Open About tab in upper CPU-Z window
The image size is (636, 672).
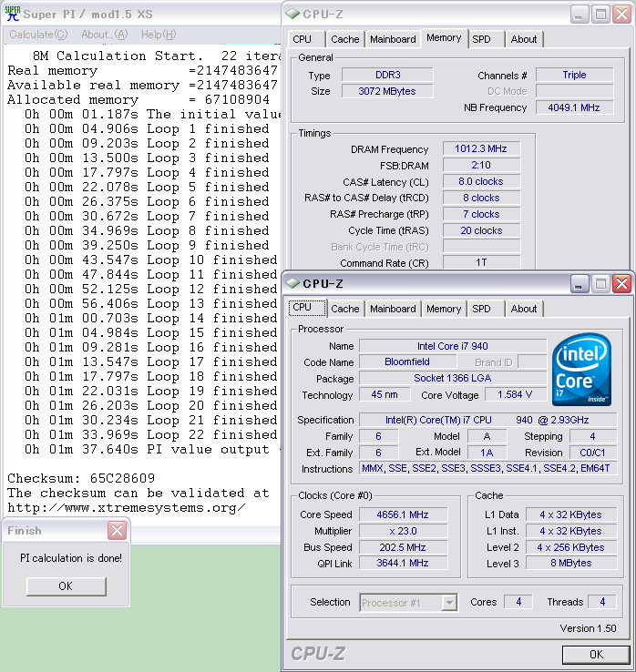coord(524,39)
